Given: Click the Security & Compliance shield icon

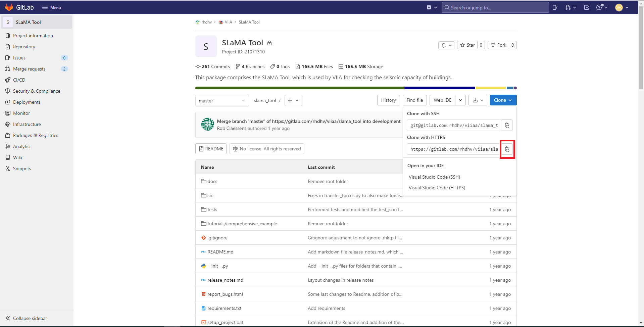Looking at the screenshot, I should (8, 91).
